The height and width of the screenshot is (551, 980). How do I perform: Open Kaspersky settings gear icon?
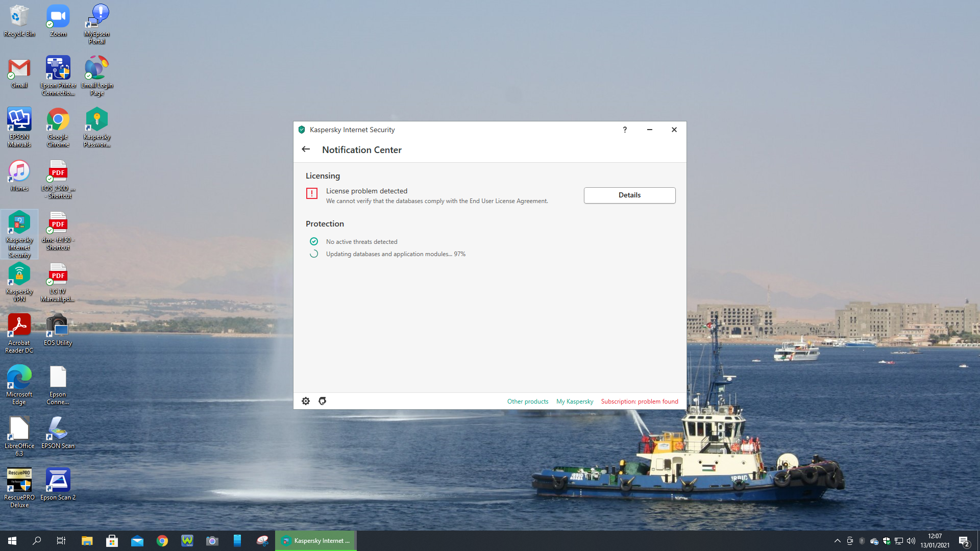[306, 401]
